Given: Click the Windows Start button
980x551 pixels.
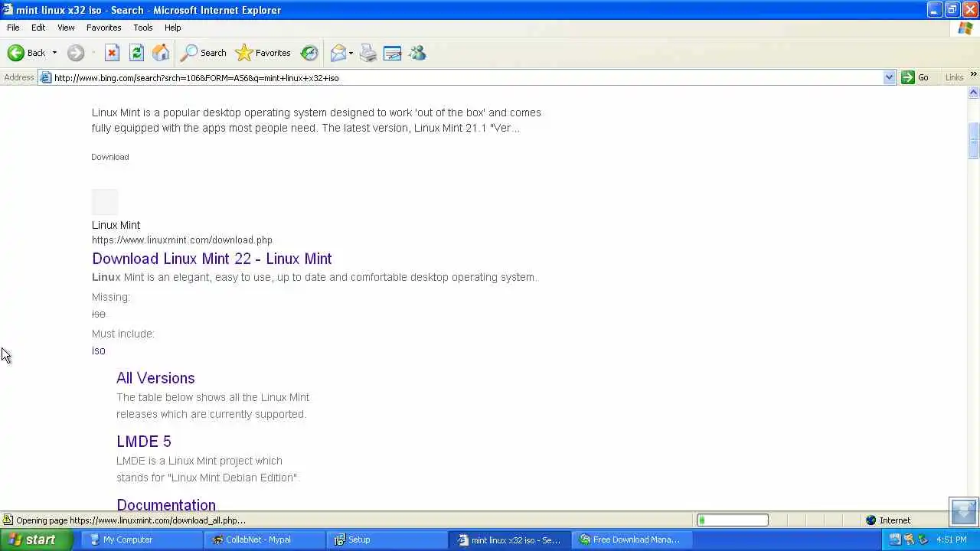Looking at the screenshot, I should (x=36, y=540).
